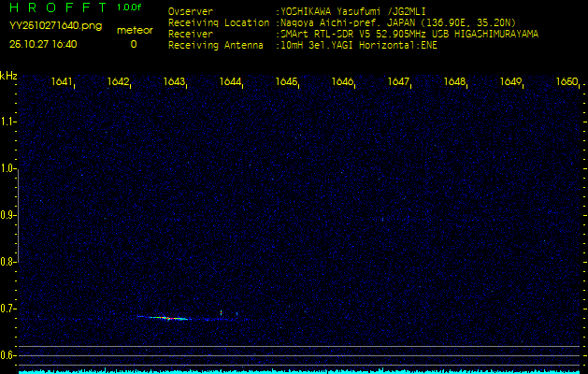Image resolution: width=588 pixels, height=374 pixels.
Task: Click the 1641 time axis marker
Action: [62, 81]
